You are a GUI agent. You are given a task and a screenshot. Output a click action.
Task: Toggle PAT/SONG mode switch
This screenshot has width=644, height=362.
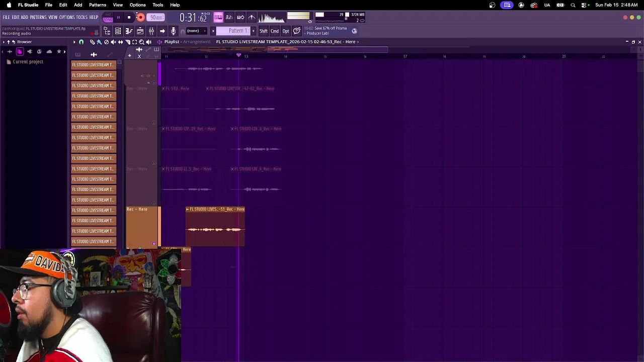click(x=108, y=18)
